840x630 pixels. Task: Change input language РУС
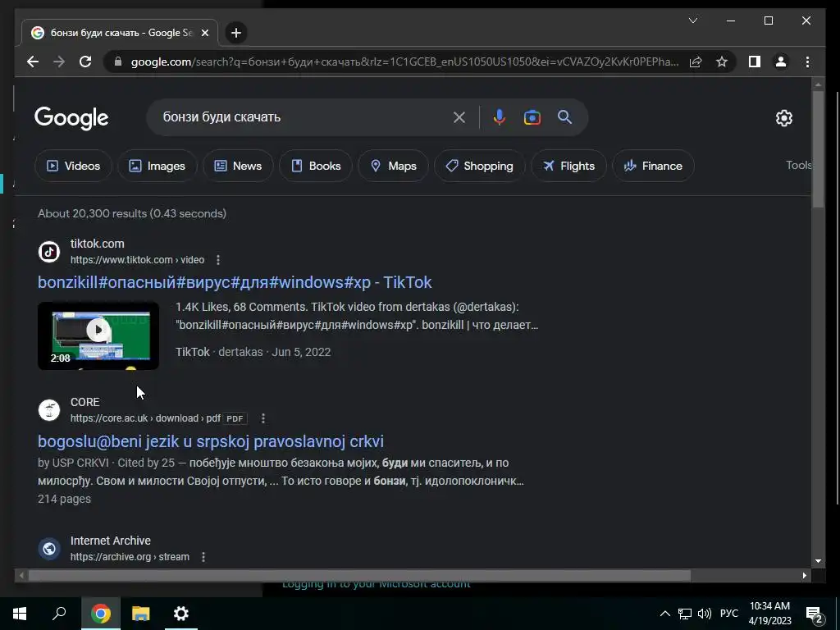pyautogui.click(x=729, y=614)
